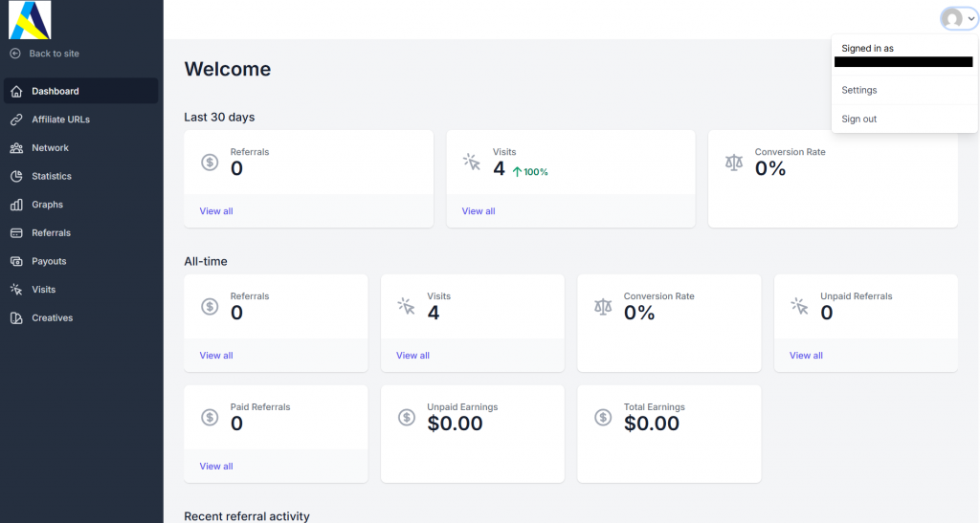
Task: Click the Statistics pie chart icon
Action: 15,177
